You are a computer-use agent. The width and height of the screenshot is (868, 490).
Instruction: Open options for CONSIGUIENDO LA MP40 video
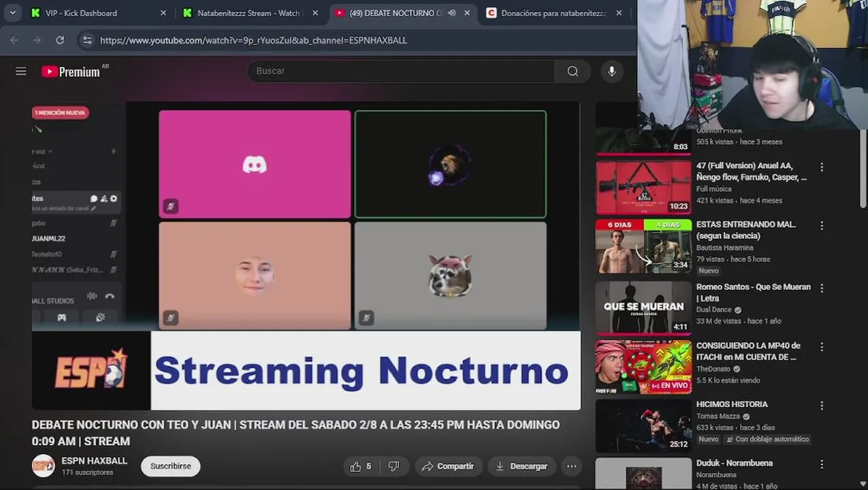point(822,346)
